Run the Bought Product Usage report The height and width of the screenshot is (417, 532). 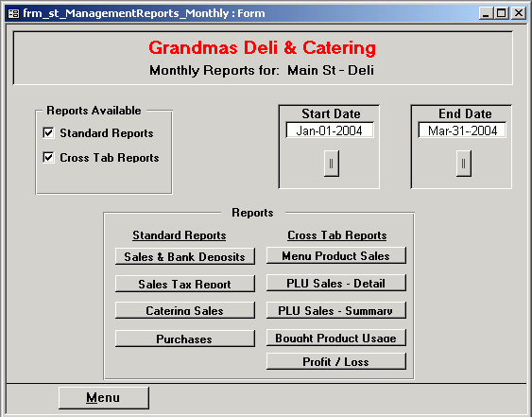(x=336, y=338)
